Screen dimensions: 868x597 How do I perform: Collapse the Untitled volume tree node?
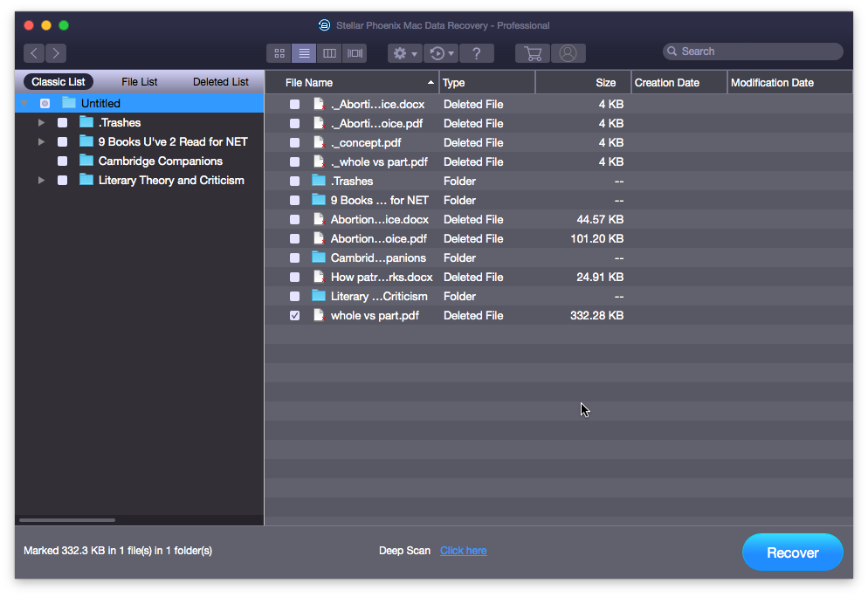24,104
